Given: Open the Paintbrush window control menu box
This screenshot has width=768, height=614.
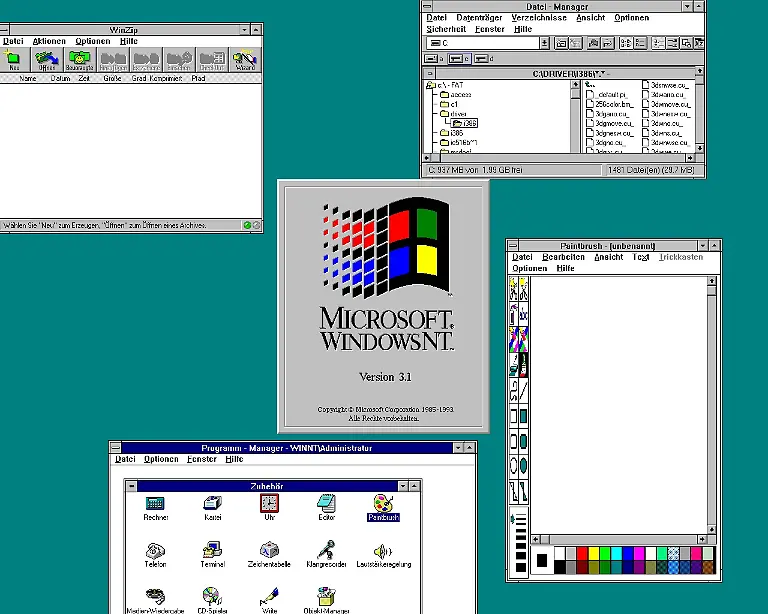Looking at the screenshot, I should (x=513, y=245).
